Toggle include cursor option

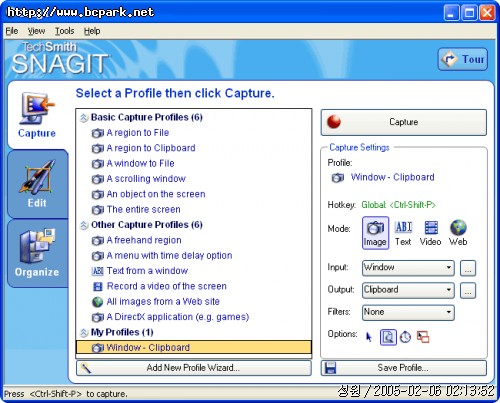click(x=369, y=337)
